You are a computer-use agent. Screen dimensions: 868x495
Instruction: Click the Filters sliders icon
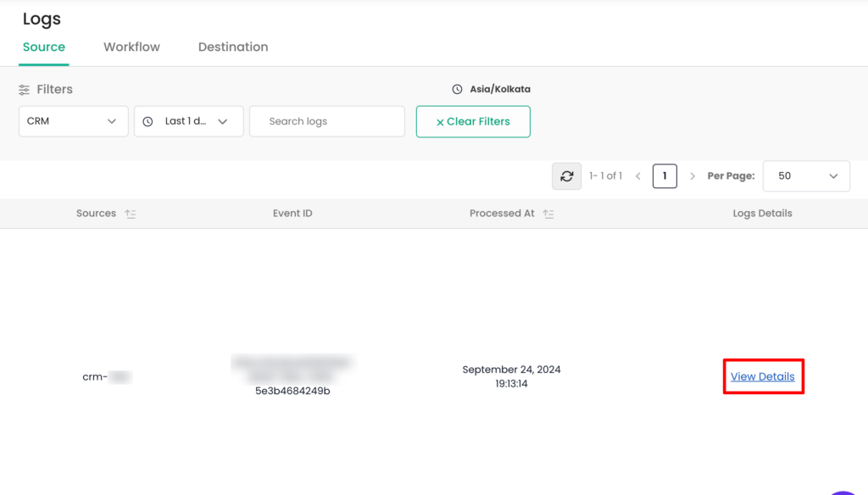[24, 90]
